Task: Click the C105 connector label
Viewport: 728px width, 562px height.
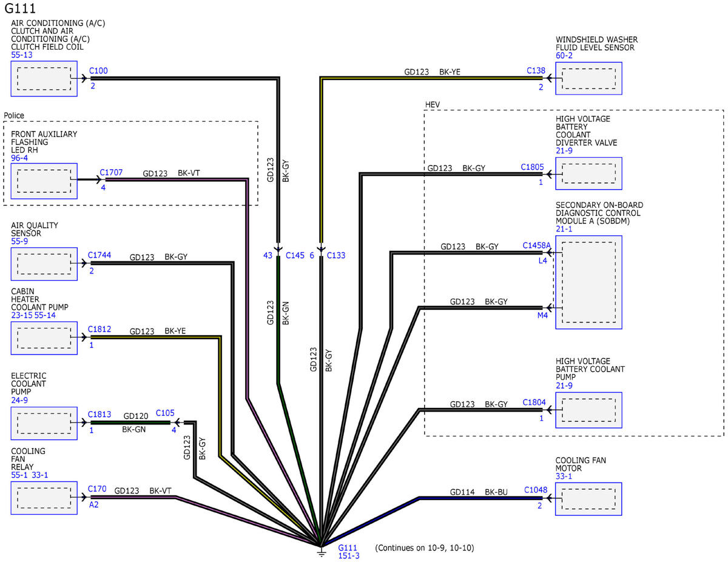Action: point(166,413)
